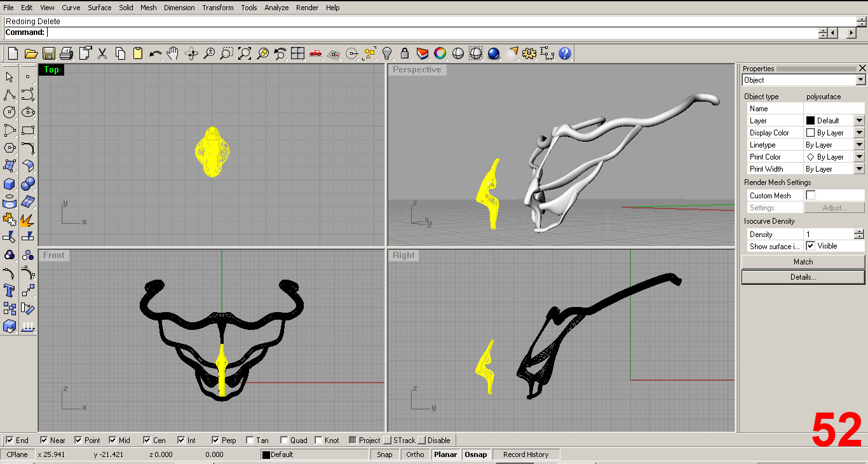
Task: Click the New document icon
Action: pos(13,53)
